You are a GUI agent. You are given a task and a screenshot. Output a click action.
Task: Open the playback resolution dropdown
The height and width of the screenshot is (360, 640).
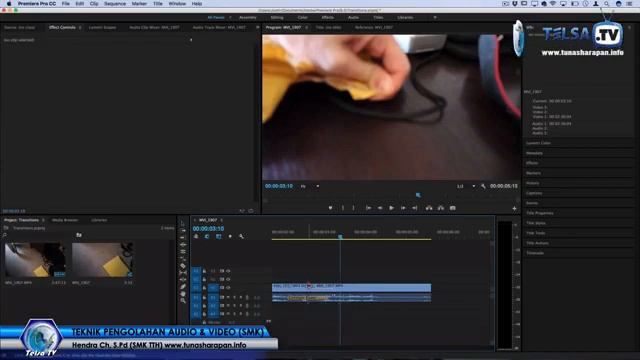465,186
